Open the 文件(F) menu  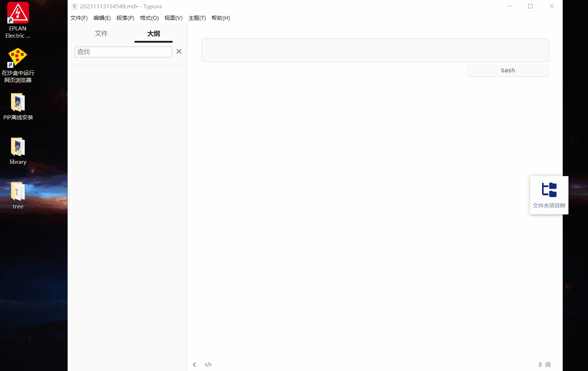[79, 18]
